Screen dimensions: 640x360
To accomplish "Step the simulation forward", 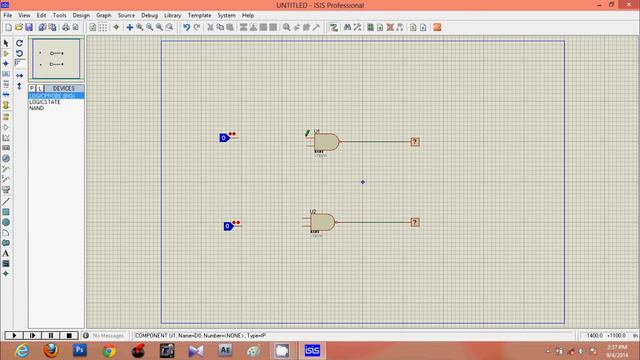I will coord(32,336).
